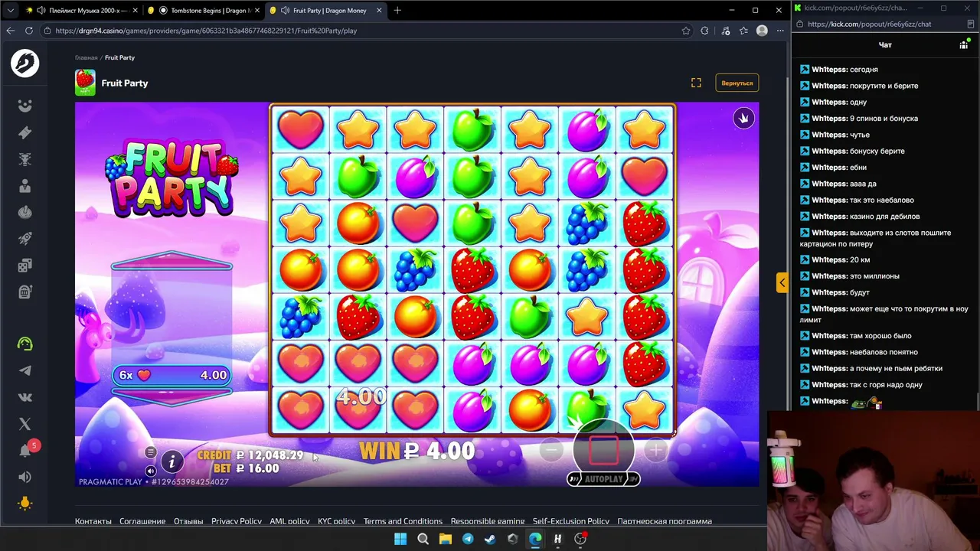Open browser settings and more menu
Image resolution: width=980 pixels, height=551 pixels.
(780, 31)
